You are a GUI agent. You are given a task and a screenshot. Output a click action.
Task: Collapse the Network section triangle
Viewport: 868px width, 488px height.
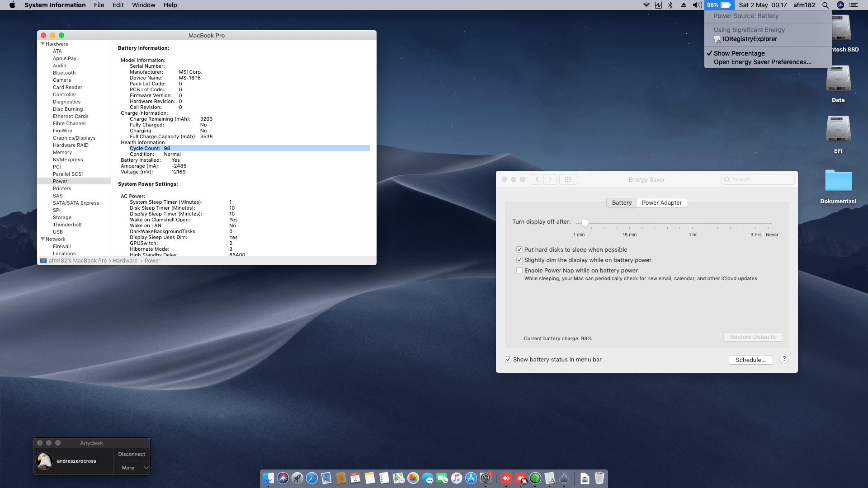[42, 239]
